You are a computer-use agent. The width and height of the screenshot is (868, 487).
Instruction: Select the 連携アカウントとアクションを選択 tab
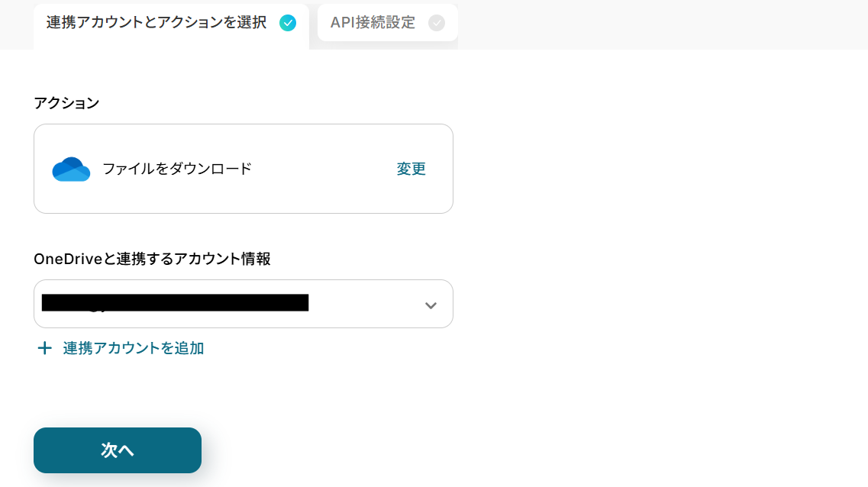point(156,23)
